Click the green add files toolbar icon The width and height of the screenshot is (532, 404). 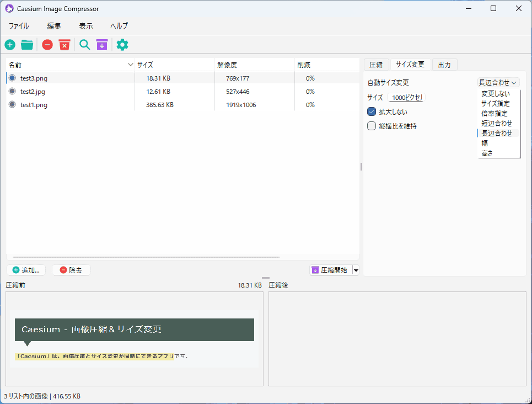pos(10,45)
